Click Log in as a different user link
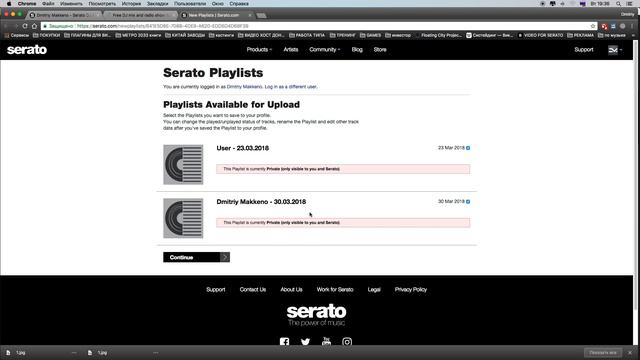Image resolution: width=640 pixels, height=360 pixels. 290,87
